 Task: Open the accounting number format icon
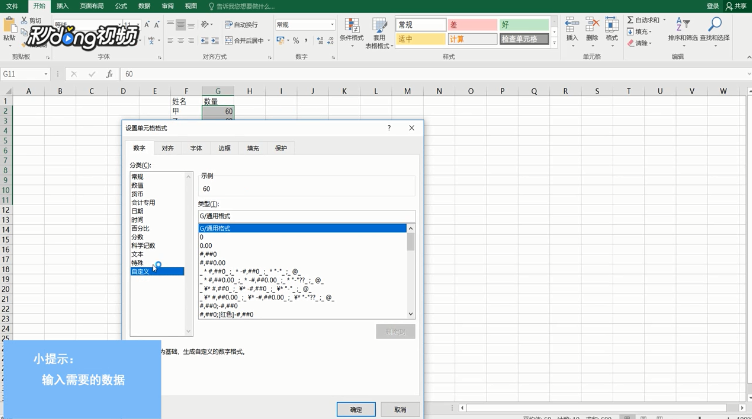(280, 41)
